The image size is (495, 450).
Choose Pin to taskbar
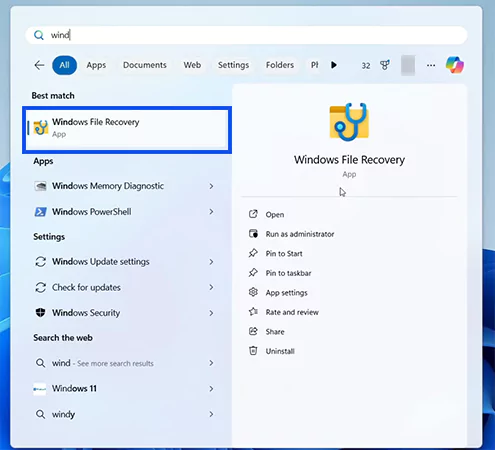click(x=288, y=273)
